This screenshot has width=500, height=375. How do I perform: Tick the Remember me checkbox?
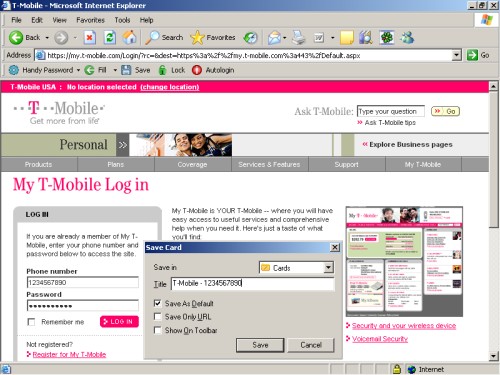click(x=31, y=322)
